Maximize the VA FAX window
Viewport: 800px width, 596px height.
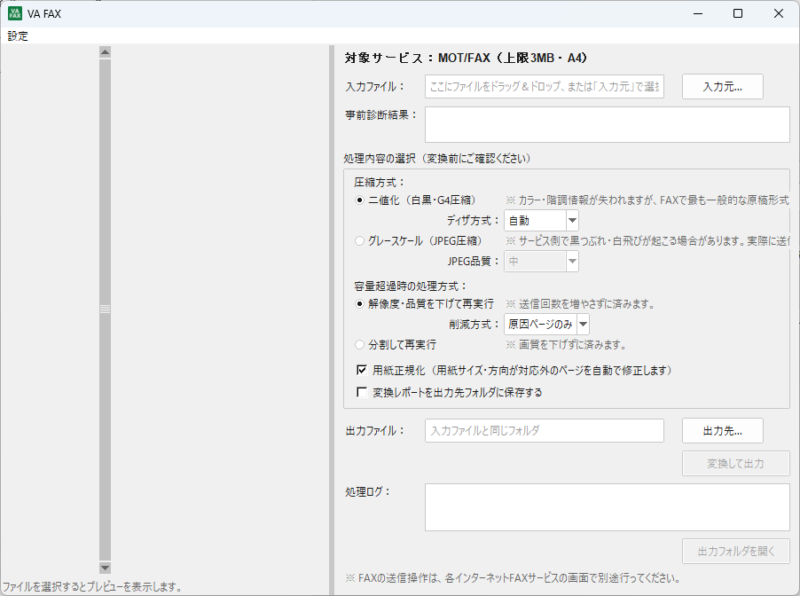[738, 14]
